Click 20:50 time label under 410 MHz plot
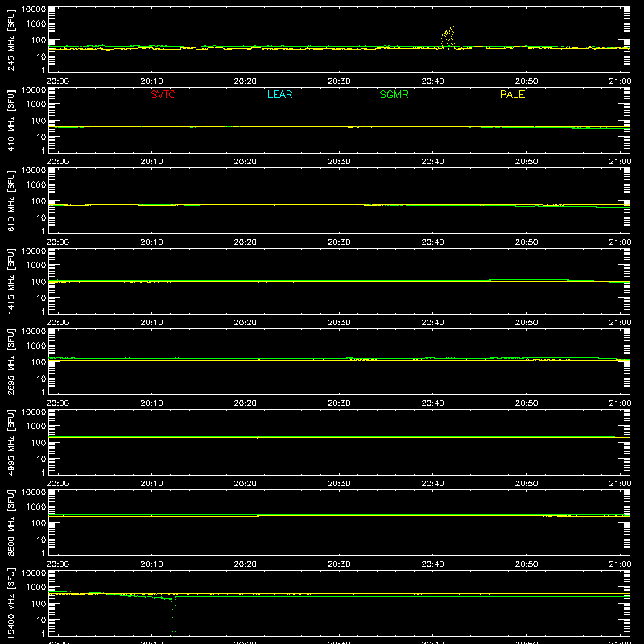Screen dimensions: 644x644 (526, 162)
